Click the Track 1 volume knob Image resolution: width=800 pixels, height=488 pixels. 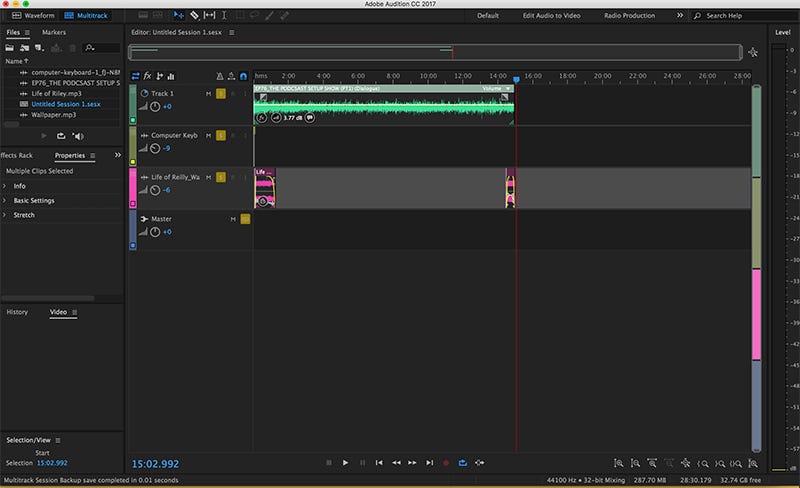pos(155,107)
